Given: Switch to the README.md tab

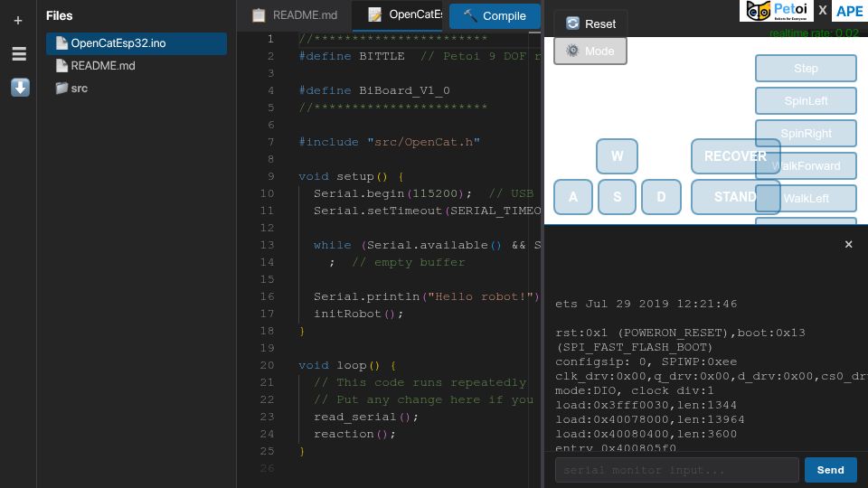Looking at the screenshot, I should (295, 15).
